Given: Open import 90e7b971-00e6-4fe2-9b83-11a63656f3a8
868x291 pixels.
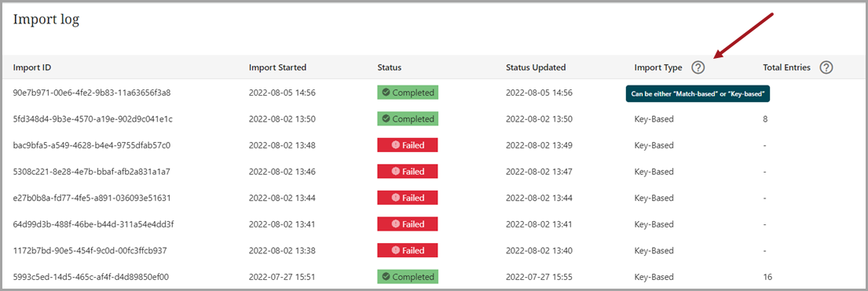Looking at the screenshot, I should click(92, 93).
